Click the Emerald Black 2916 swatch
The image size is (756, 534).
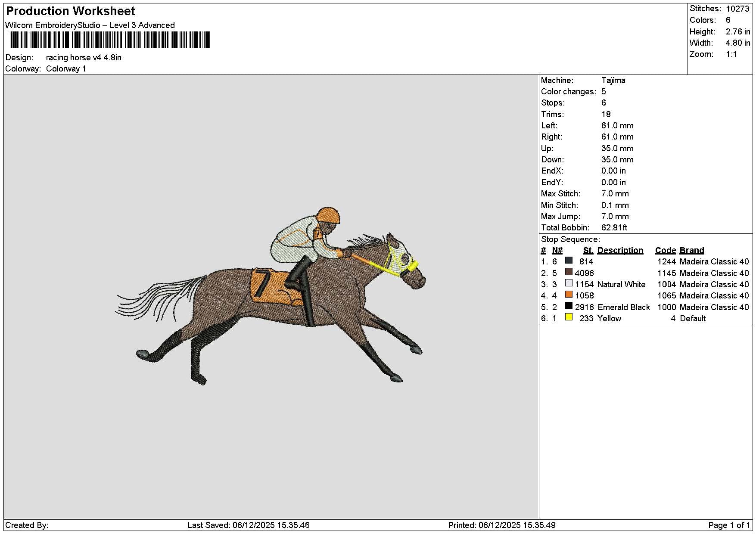569,306
